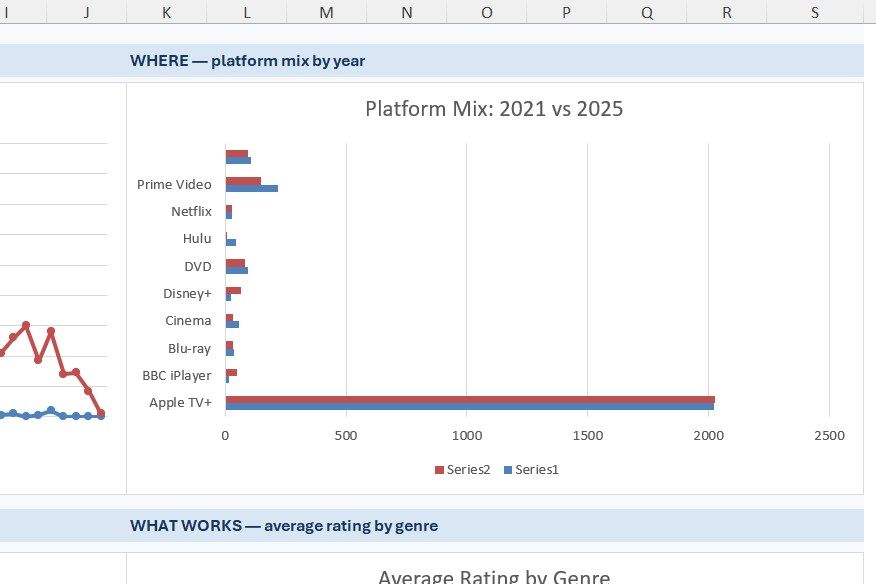
Task: Select the WHAT WORKS average rating header cell
Action: point(431,525)
